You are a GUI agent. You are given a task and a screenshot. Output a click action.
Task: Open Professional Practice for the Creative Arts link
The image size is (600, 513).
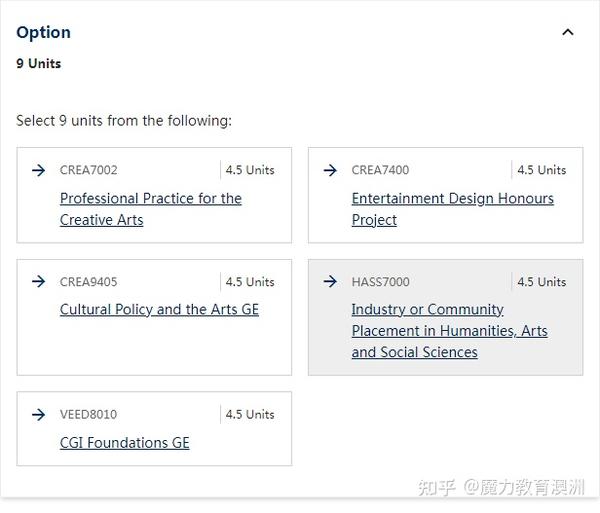pyautogui.click(x=151, y=209)
